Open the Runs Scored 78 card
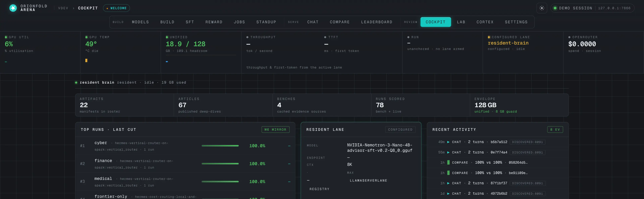Viewport: 644px width, 199px height. [420, 105]
